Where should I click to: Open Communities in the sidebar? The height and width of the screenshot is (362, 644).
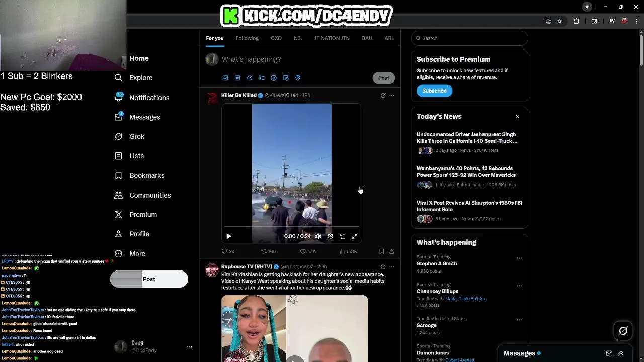142,195
